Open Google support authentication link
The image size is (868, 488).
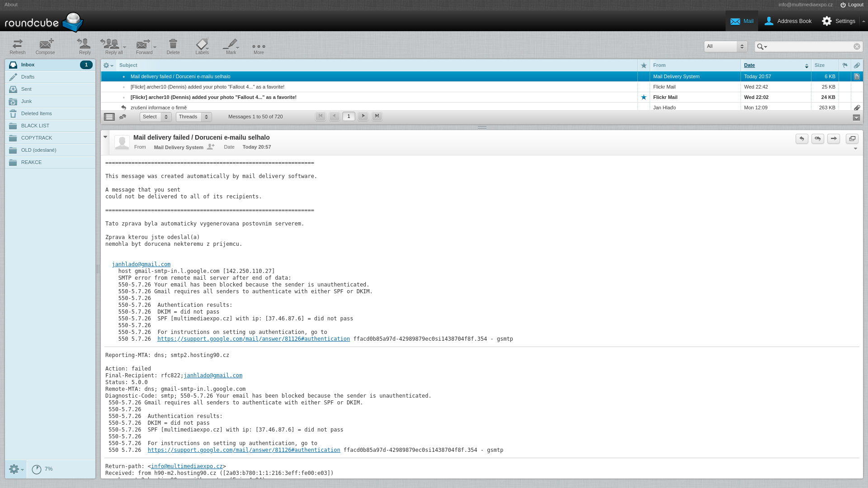(253, 339)
